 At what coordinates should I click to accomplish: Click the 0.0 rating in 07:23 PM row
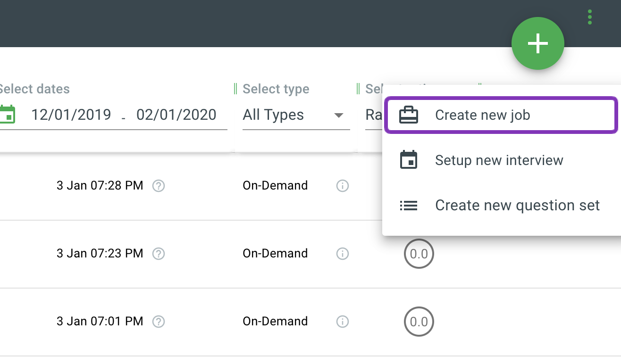coord(419,254)
